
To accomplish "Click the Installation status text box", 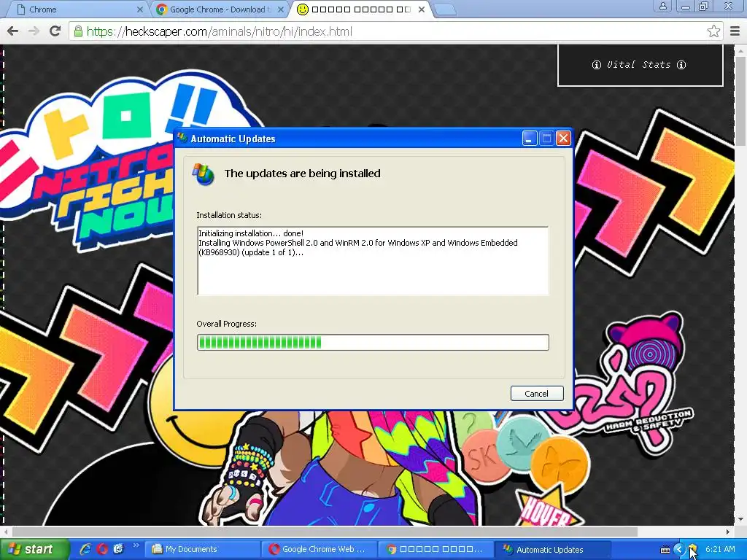I will click(x=373, y=261).
